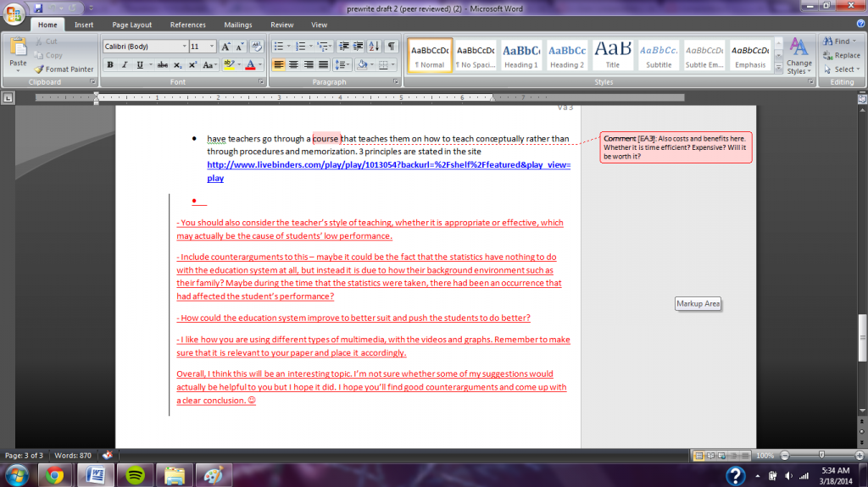Toggle subscript formatting
The width and height of the screenshot is (868, 487).
point(177,64)
